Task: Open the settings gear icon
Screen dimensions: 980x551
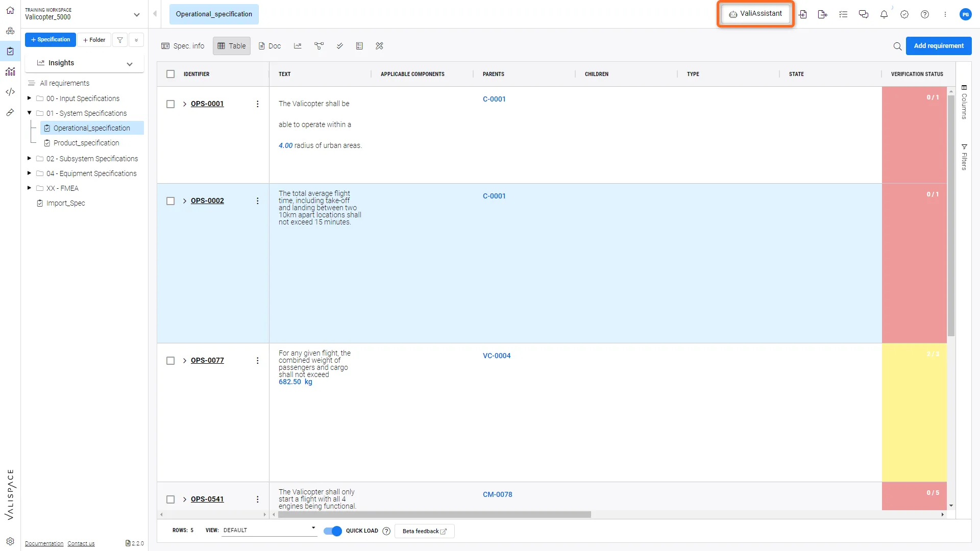Action: point(10,541)
